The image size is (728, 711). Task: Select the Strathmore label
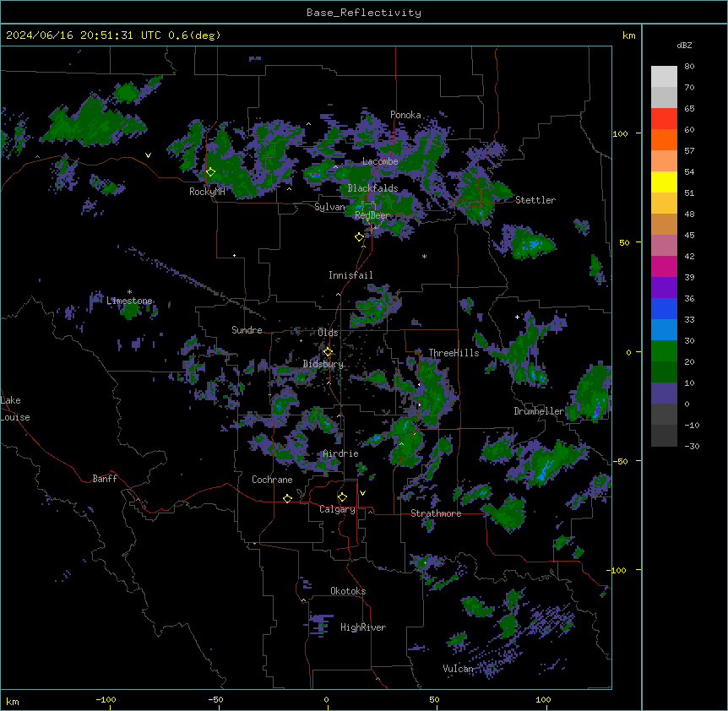pyautogui.click(x=436, y=513)
